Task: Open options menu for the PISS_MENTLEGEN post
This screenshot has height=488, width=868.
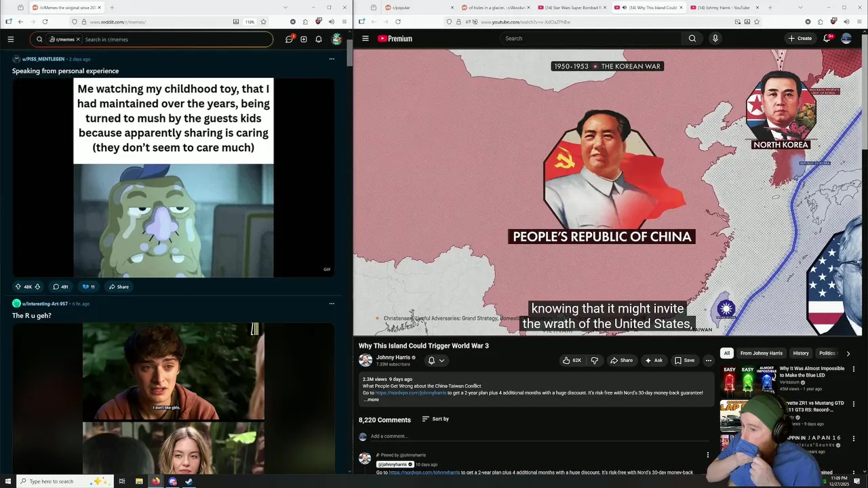Action: pyautogui.click(x=332, y=59)
